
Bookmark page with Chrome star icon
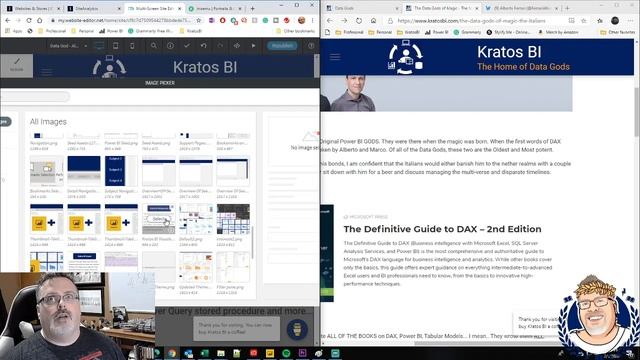click(x=199, y=20)
